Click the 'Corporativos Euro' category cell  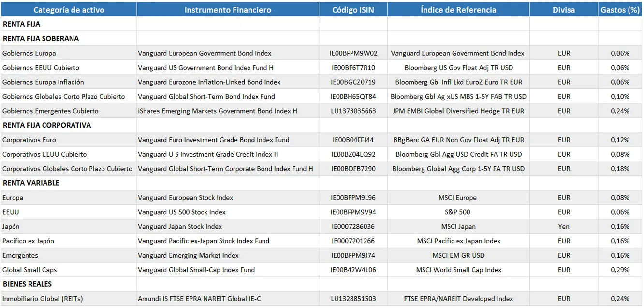point(29,140)
